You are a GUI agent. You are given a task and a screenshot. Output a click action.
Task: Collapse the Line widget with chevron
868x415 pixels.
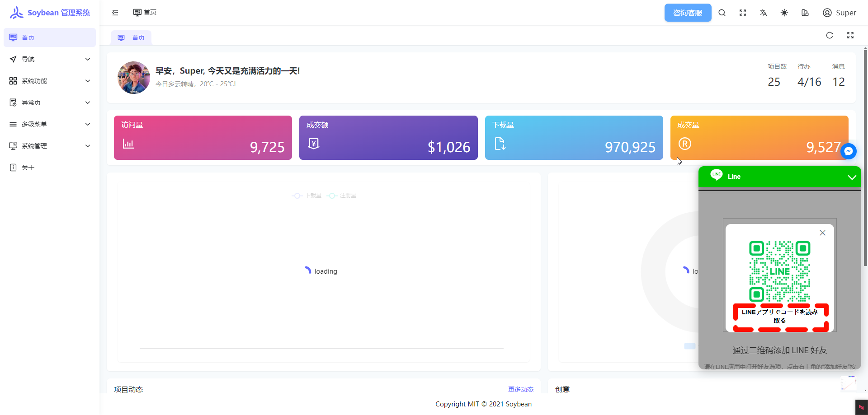point(852,177)
